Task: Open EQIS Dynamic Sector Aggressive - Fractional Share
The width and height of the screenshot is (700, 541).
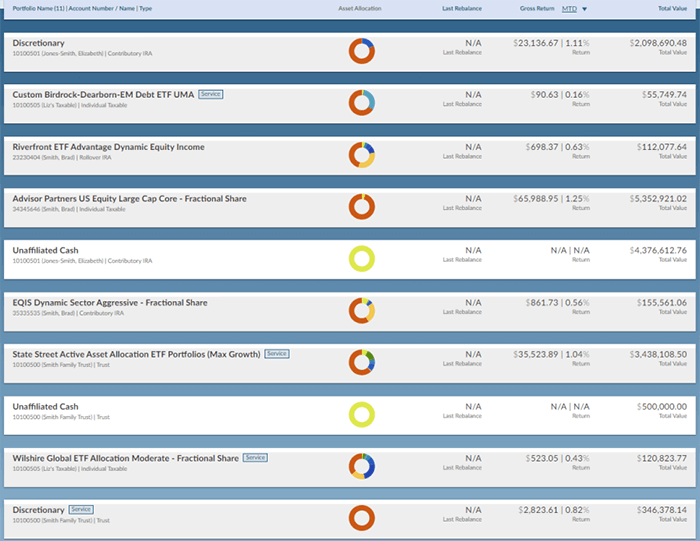Action: tap(110, 303)
